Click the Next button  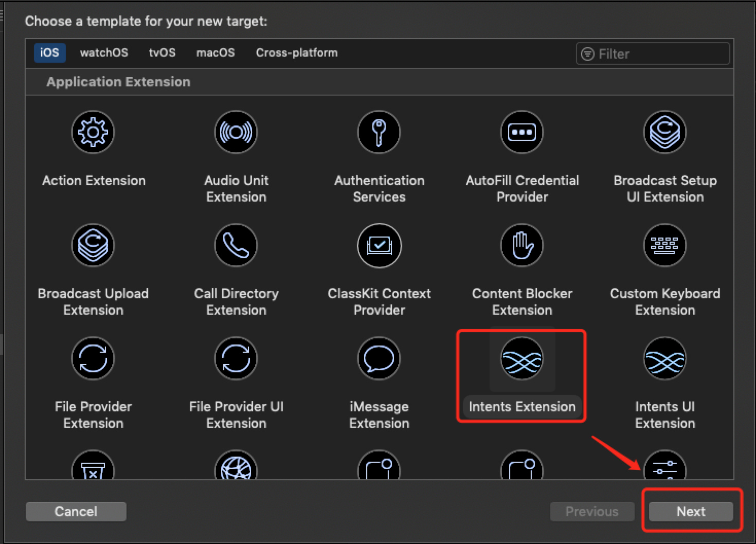pos(691,512)
